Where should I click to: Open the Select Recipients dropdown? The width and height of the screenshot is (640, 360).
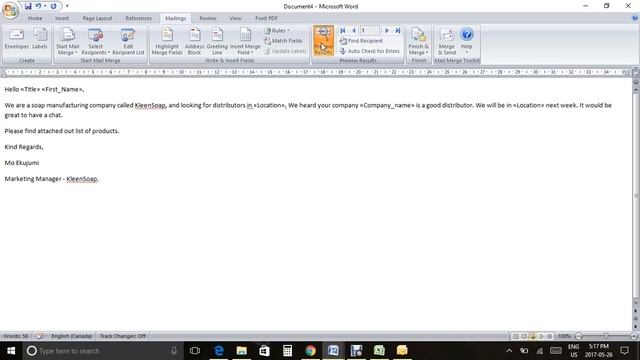(x=96, y=41)
